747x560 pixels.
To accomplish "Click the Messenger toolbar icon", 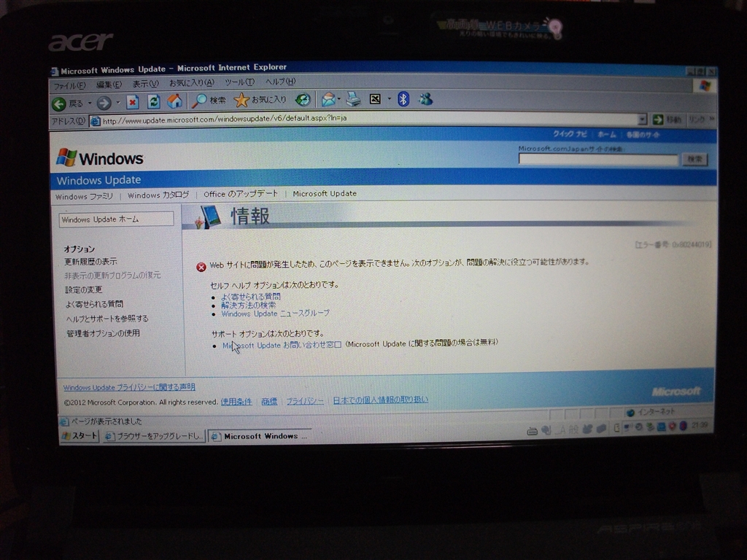I will (x=425, y=99).
